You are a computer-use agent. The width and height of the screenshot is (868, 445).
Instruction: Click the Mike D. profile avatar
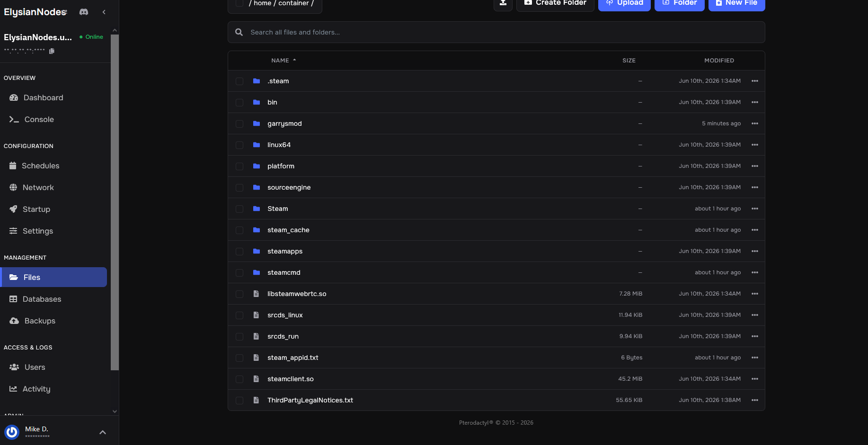(x=12, y=432)
